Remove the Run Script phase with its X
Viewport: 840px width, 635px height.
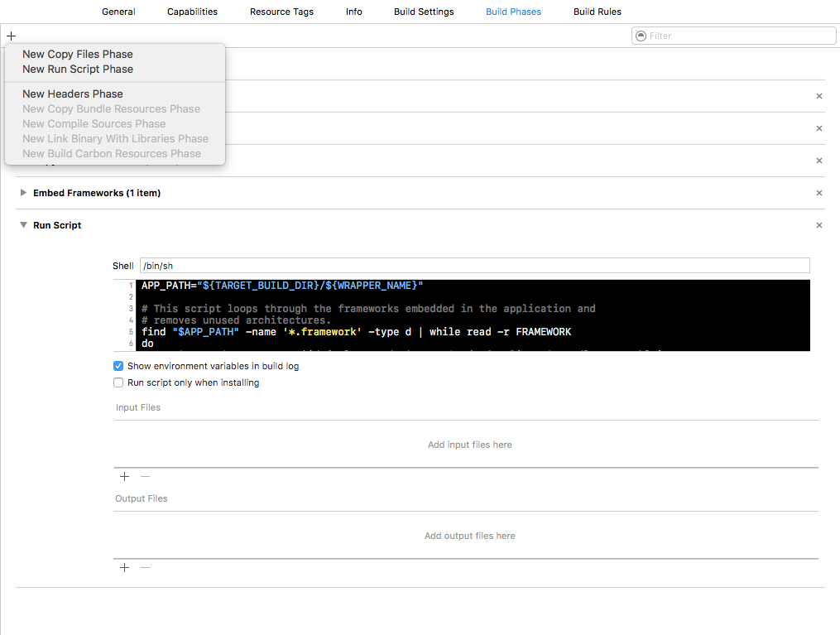(x=818, y=225)
